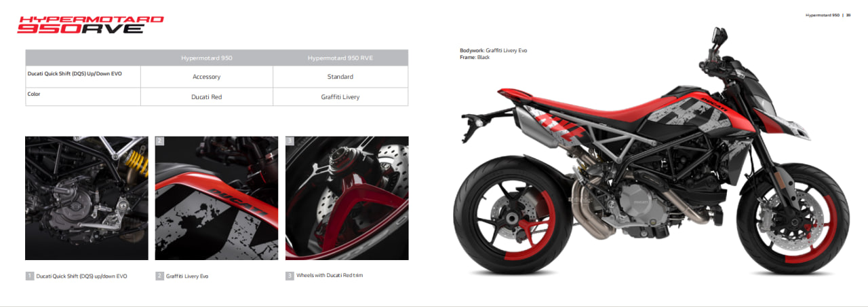This screenshot has height=307, width=868.
Task: Click the Standard table cell
Action: pos(340,77)
